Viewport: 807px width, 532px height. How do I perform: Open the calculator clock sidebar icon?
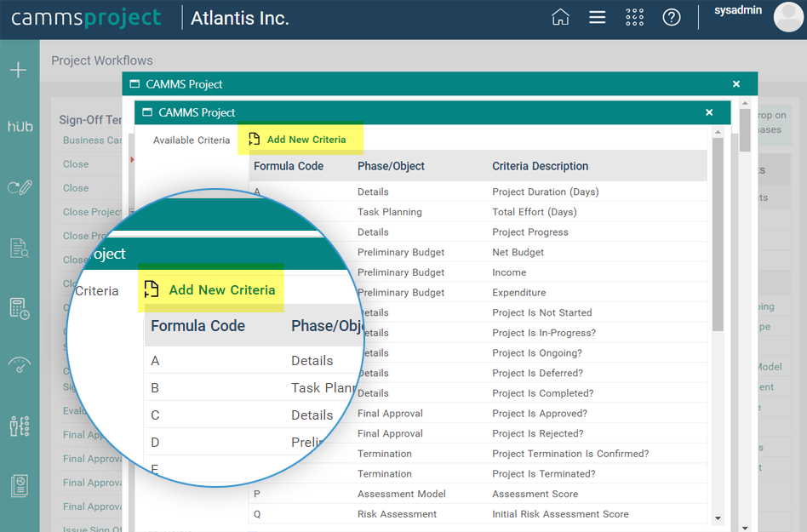(20, 308)
